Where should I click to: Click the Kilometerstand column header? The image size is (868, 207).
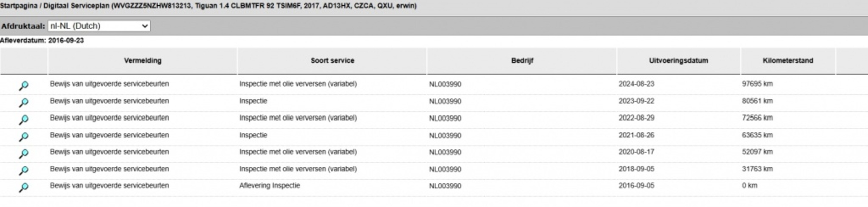coord(787,61)
